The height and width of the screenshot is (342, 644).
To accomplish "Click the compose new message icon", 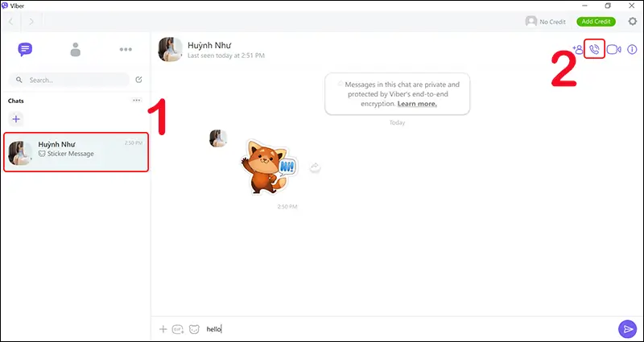I will click(138, 80).
